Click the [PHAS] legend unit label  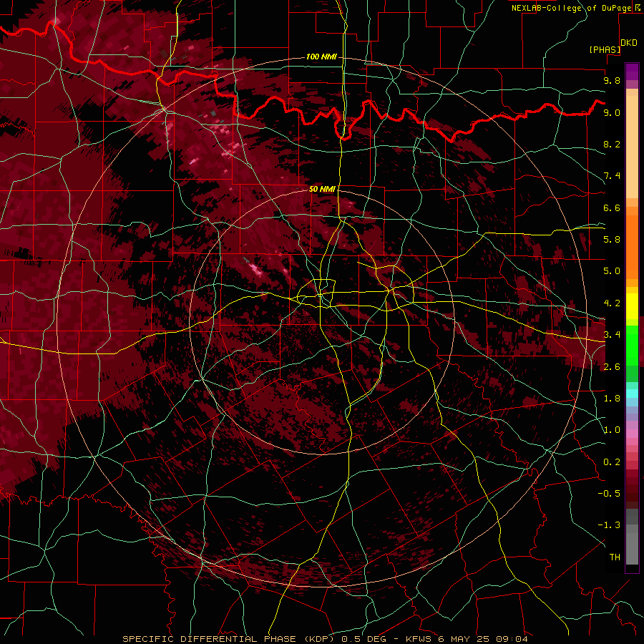pos(605,50)
